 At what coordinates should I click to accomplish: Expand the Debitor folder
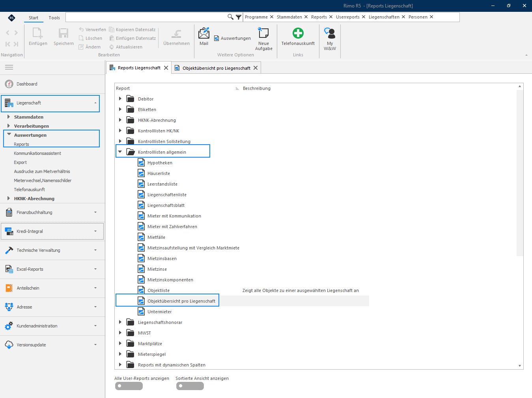click(x=120, y=99)
